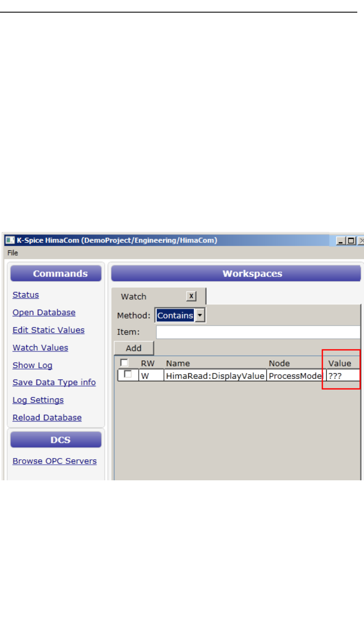Toggle the select-all checkbox in table header
The image size is (364, 633).
tap(124, 362)
